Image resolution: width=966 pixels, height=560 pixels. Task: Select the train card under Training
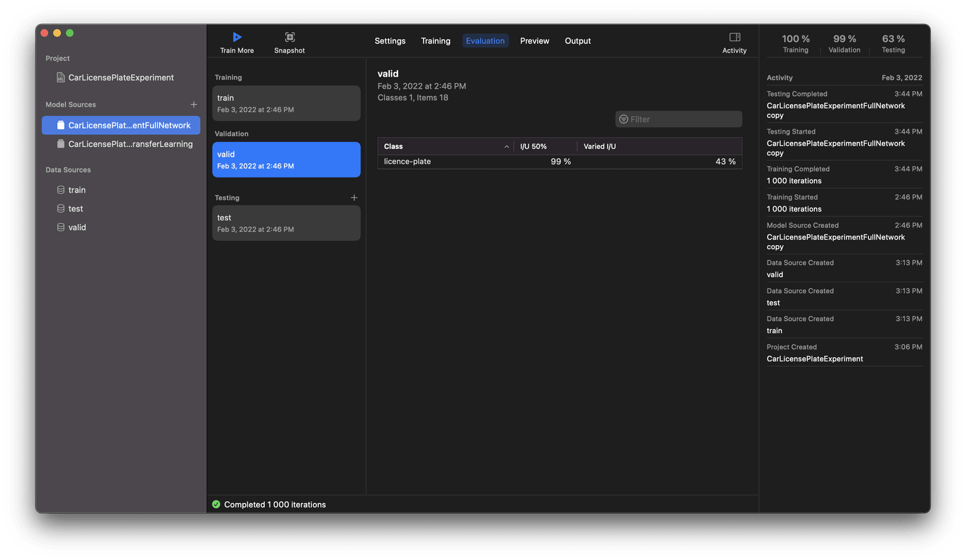286,103
